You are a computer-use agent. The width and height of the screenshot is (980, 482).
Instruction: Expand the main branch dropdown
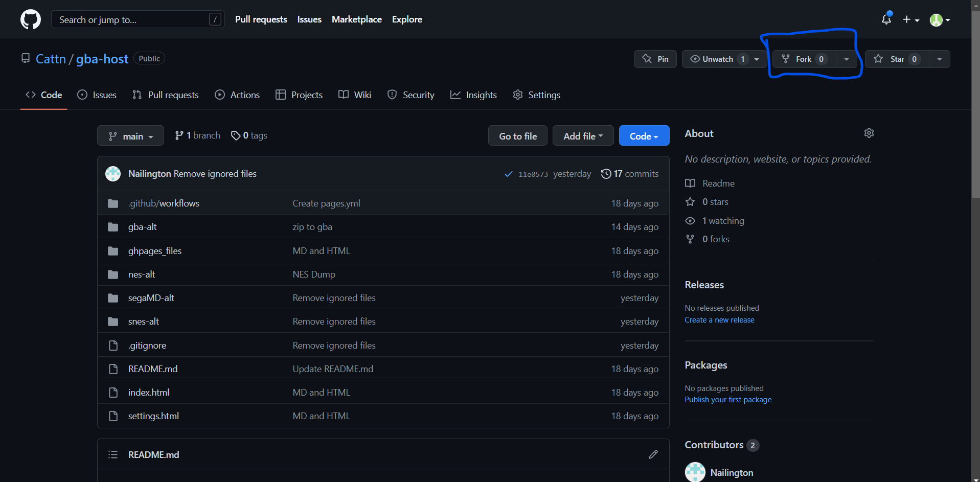(x=130, y=136)
